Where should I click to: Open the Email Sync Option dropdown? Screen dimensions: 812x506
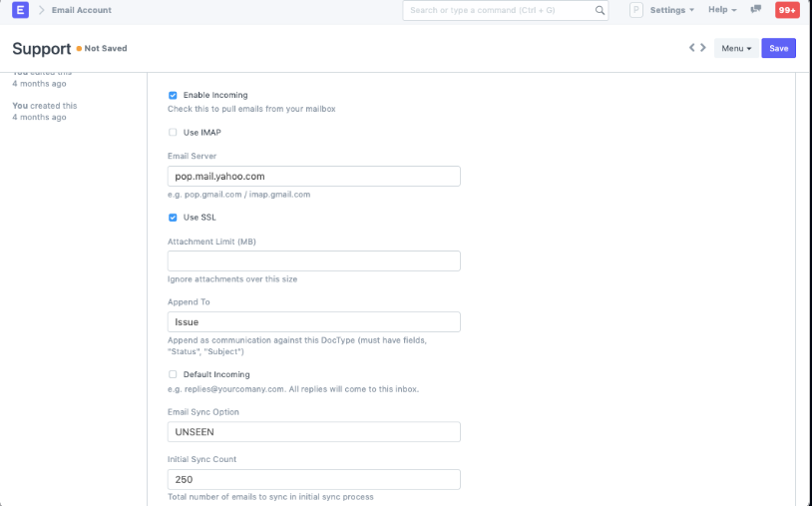313,432
